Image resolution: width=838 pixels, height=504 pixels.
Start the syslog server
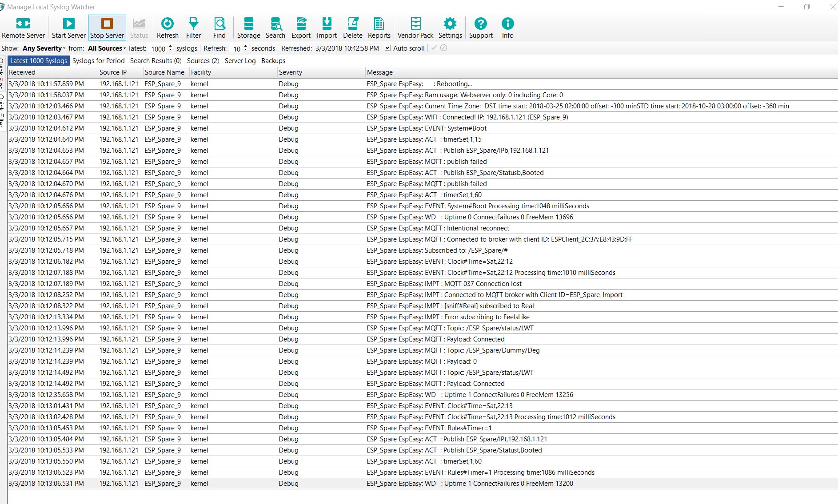(68, 28)
